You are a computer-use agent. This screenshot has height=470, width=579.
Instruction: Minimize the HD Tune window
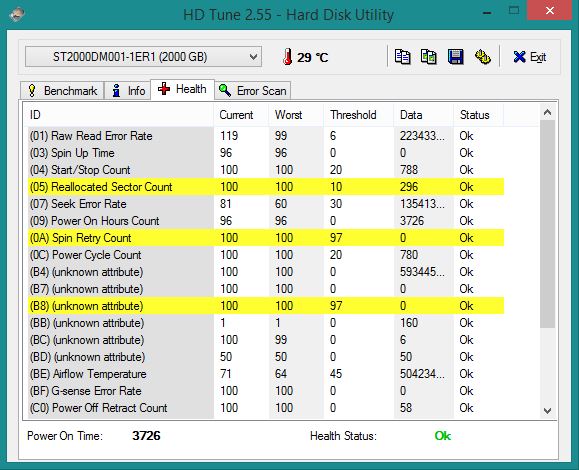(487, 13)
